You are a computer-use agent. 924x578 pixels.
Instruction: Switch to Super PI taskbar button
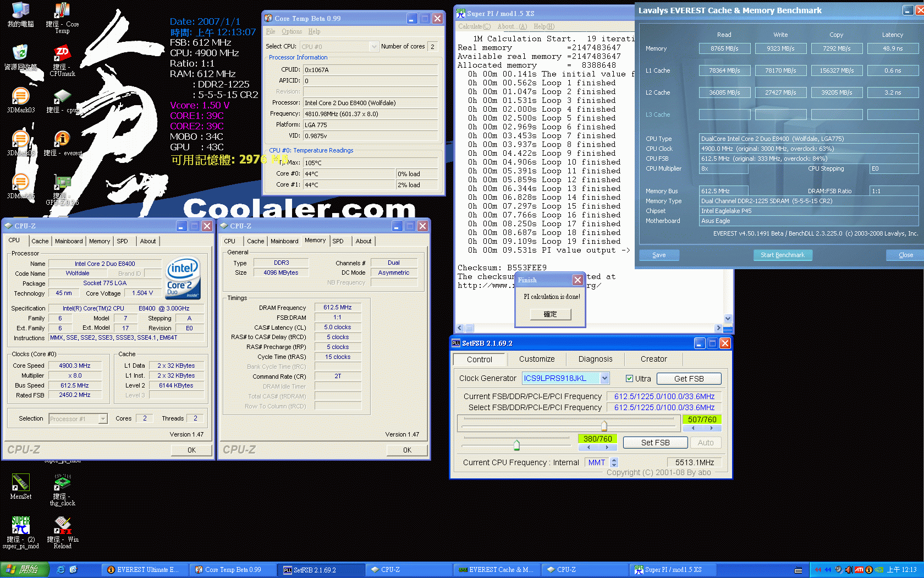pyautogui.click(x=673, y=570)
